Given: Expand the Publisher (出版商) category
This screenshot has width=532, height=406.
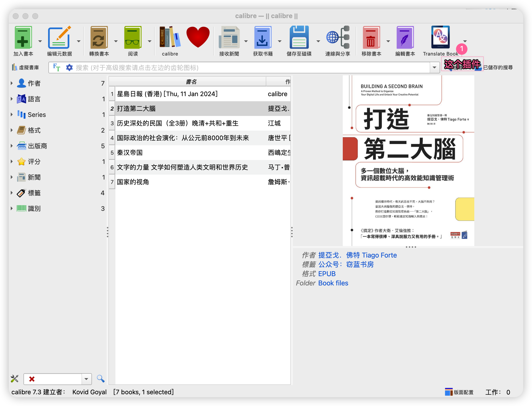Looking at the screenshot, I should coord(12,146).
